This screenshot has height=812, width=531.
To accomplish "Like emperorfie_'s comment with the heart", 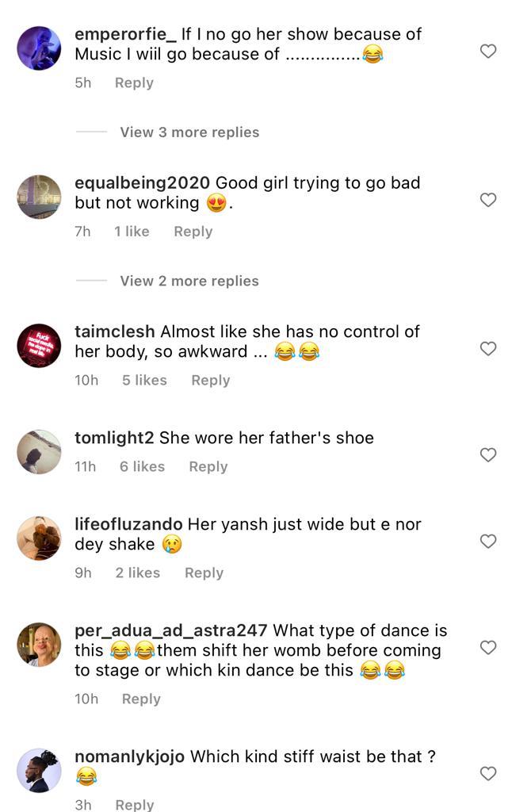I will (x=489, y=52).
